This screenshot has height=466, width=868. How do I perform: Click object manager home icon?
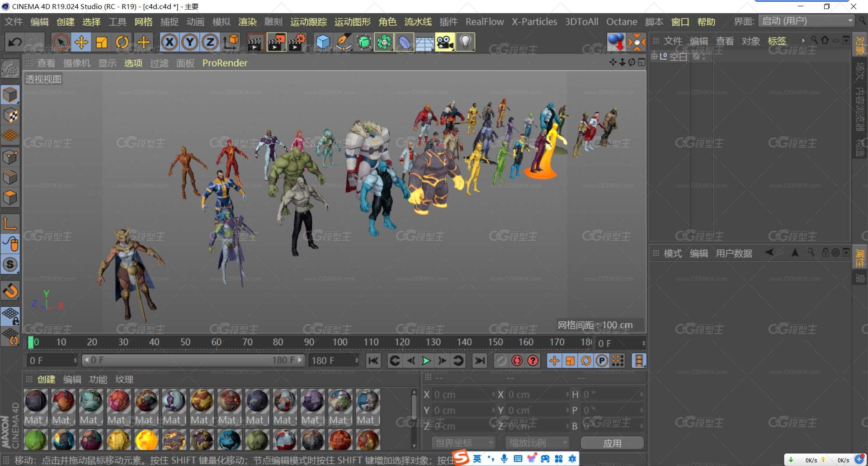point(825,40)
